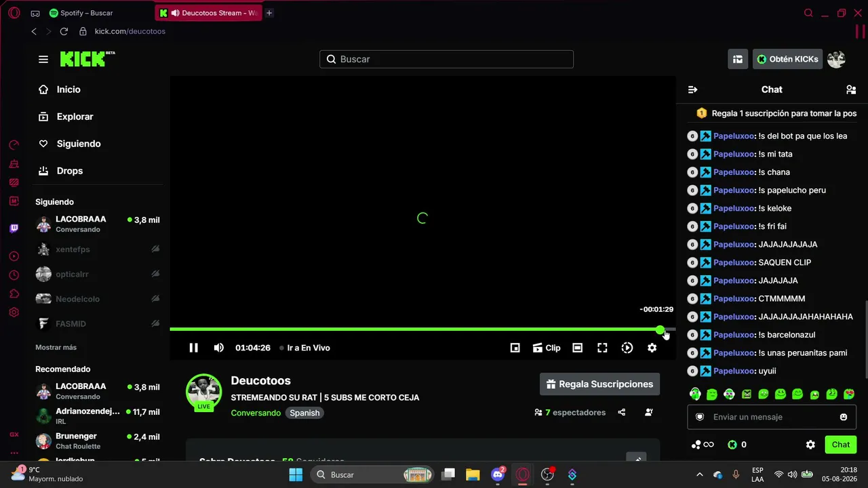868x488 pixels.
Task: Open recommended channel Brunenger
Action: pos(98,441)
